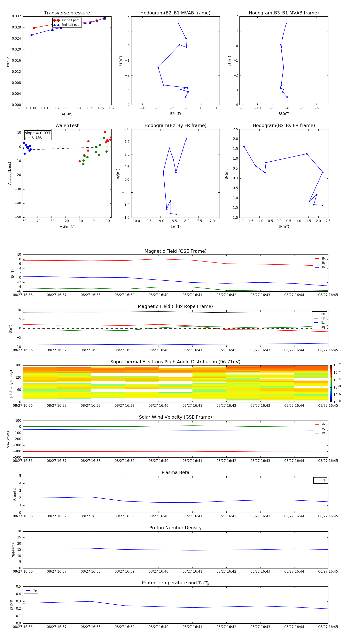
Task: Click the 'Transverse pressure' plot title
Action: point(67,13)
